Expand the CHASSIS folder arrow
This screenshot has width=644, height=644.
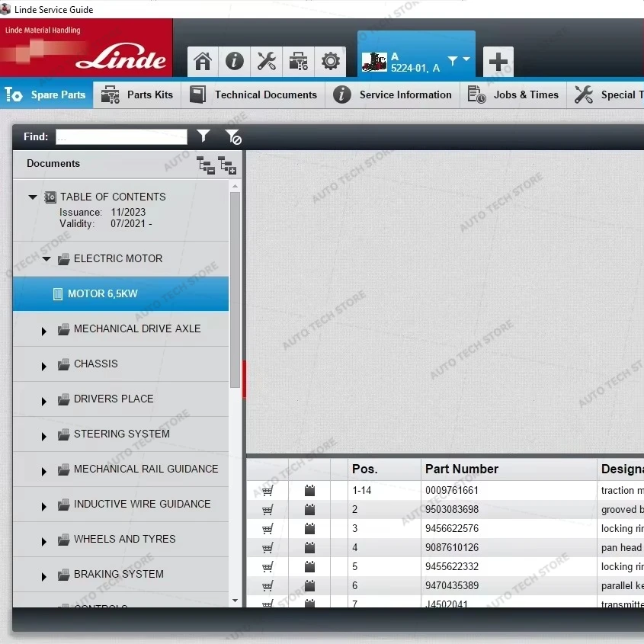click(44, 366)
